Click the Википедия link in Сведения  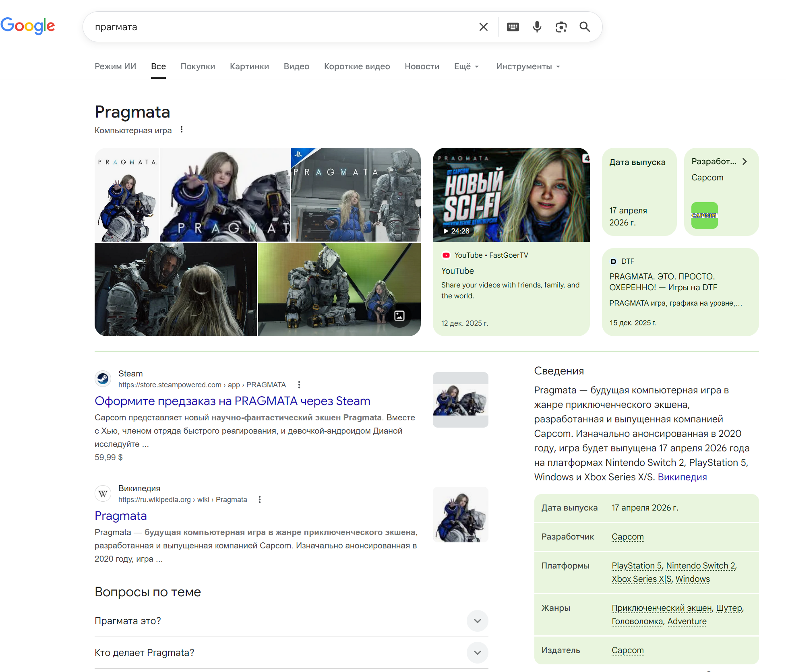click(x=682, y=477)
